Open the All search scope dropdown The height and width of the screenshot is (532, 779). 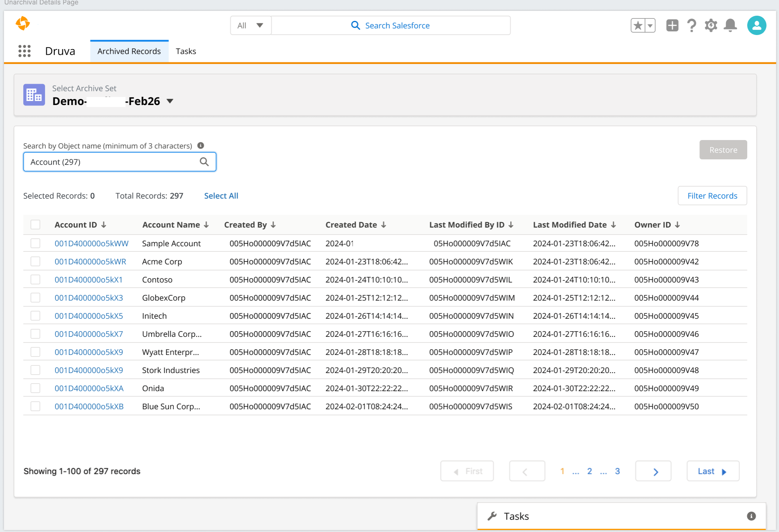(x=251, y=25)
